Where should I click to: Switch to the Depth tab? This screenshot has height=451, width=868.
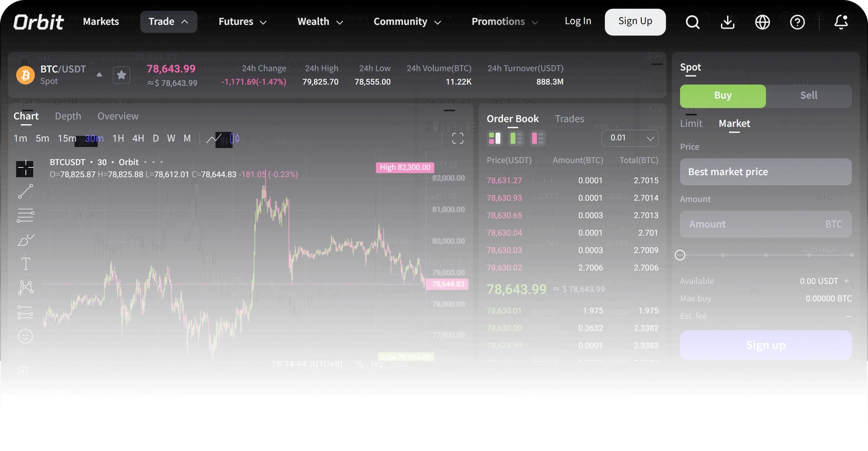point(68,117)
